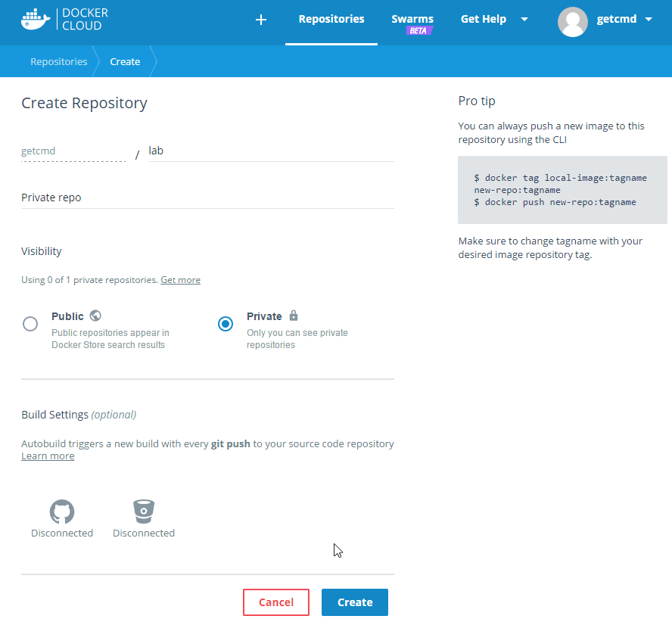The height and width of the screenshot is (619, 672).
Task: Click the docker tag command code block
Action: click(x=562, y=190)
